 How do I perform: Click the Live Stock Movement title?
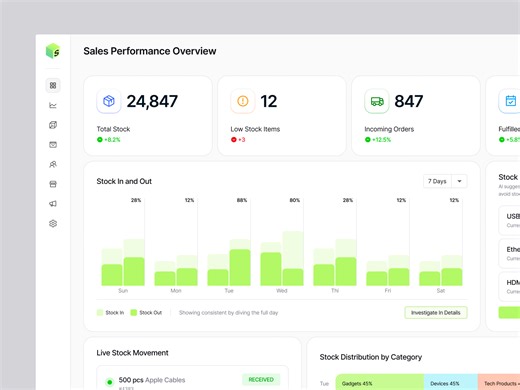point(132,353)
